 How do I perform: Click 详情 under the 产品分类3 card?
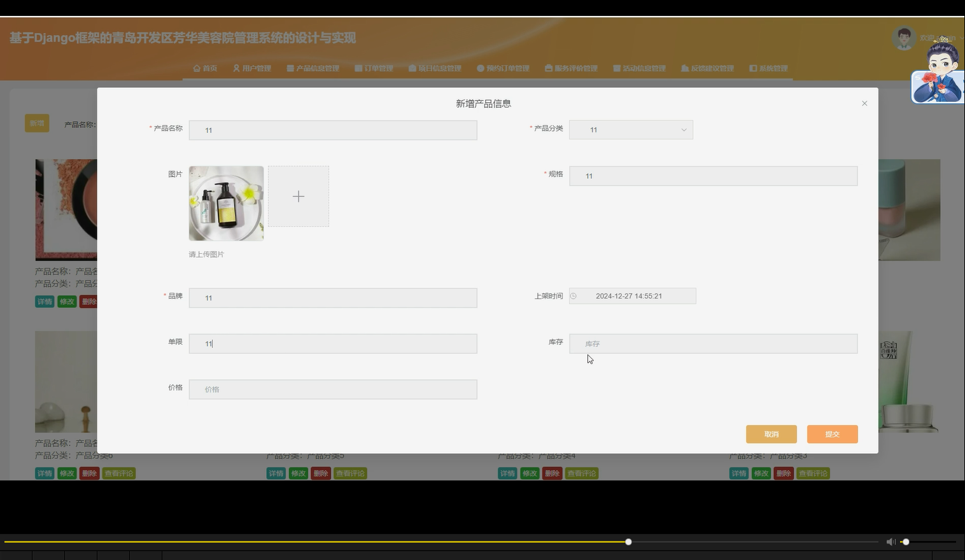[x=738, y=473]
